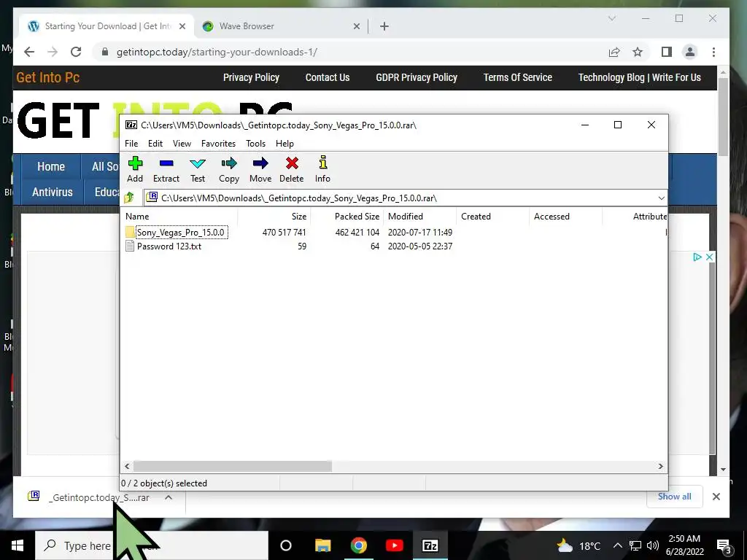Screen dimensions: 747x560
Task: Sort by the Modified column header
Action: pyautogui.click(x=419, y=216)
